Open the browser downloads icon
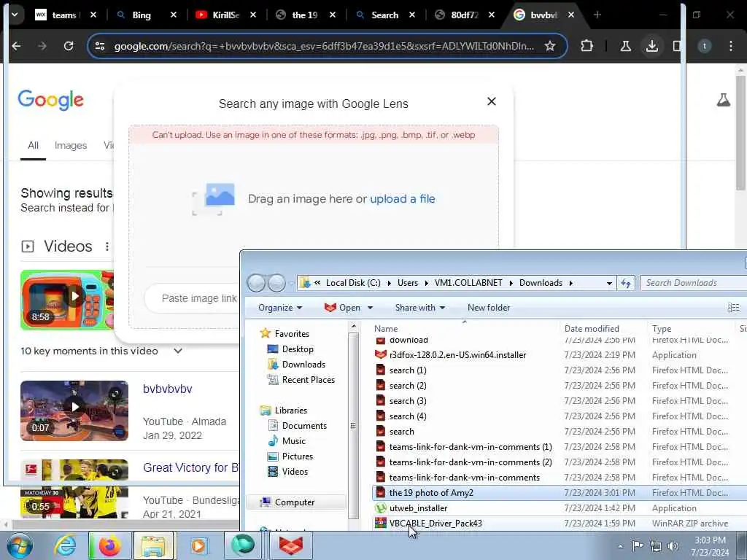This screenshot has height=560, width=747. [x=651, y=46]
